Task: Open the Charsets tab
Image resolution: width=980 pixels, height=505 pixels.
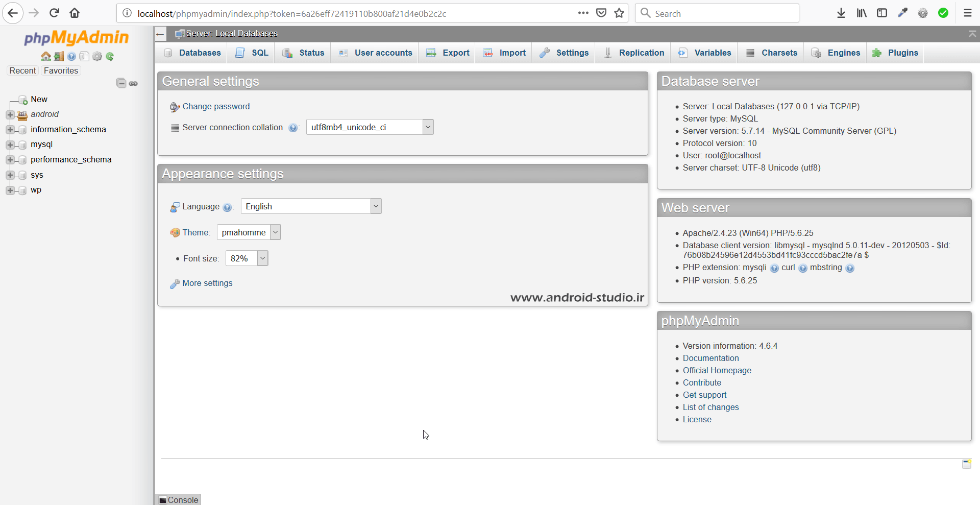Action: pyautogui.click(x=771, y=53)
